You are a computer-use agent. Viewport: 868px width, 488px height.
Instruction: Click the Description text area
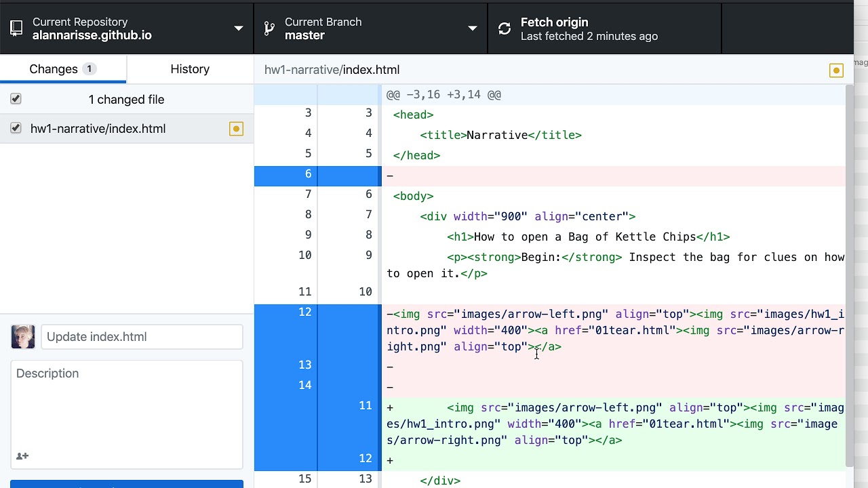pyautogui.click(x=126, y=414)
